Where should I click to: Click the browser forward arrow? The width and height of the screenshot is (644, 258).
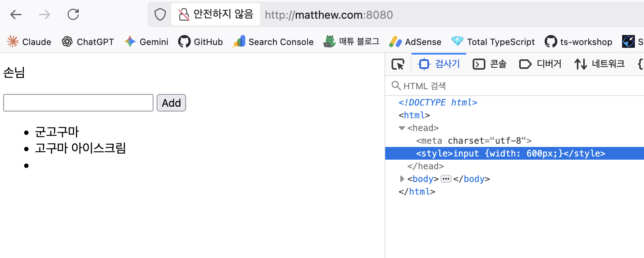click(45, 15)
